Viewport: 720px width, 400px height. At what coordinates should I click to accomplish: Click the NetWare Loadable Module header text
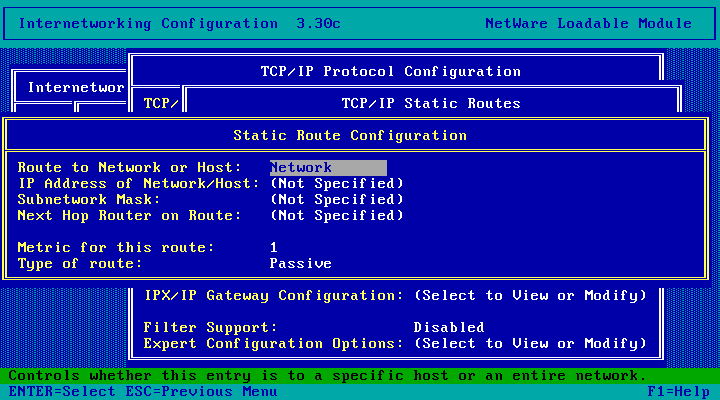589,23
